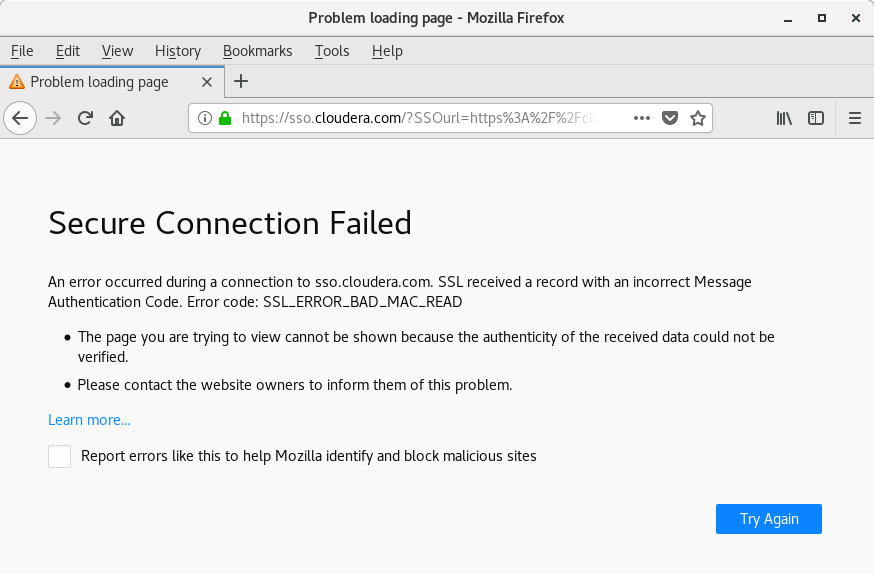Open the History menu

tap(178, 51)
